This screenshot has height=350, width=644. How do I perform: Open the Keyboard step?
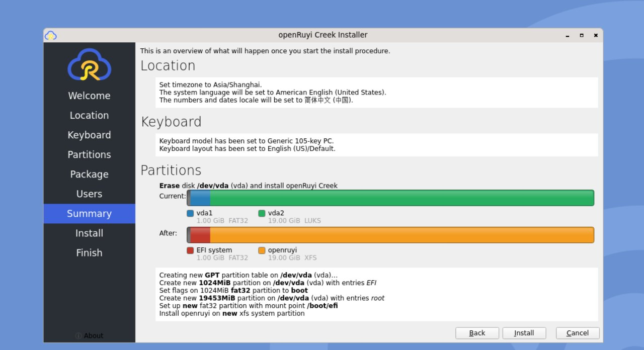tap(89, 135)
